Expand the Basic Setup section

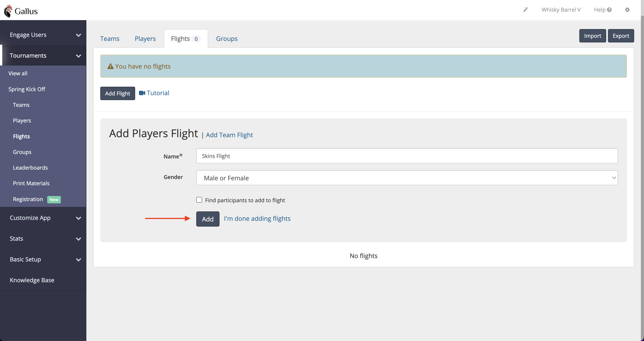coord(43,259)
